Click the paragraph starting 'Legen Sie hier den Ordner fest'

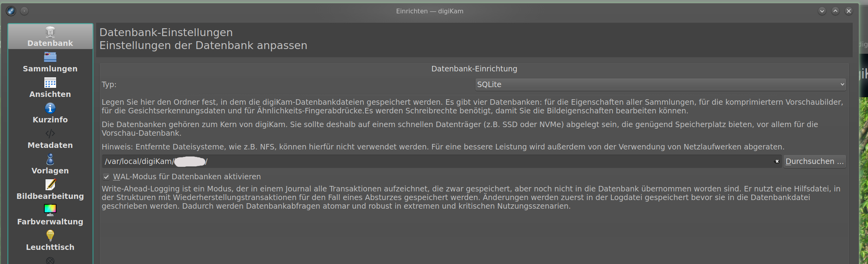[472, 106]
